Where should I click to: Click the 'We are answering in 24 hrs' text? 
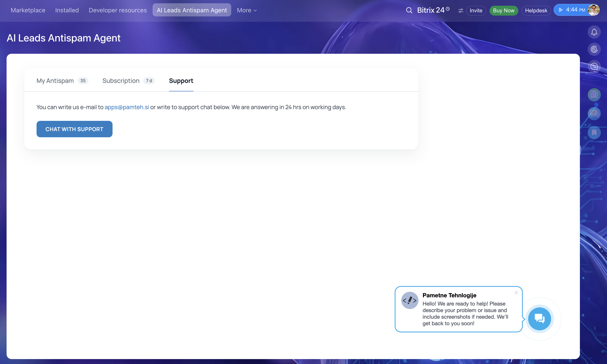point(289,107)
